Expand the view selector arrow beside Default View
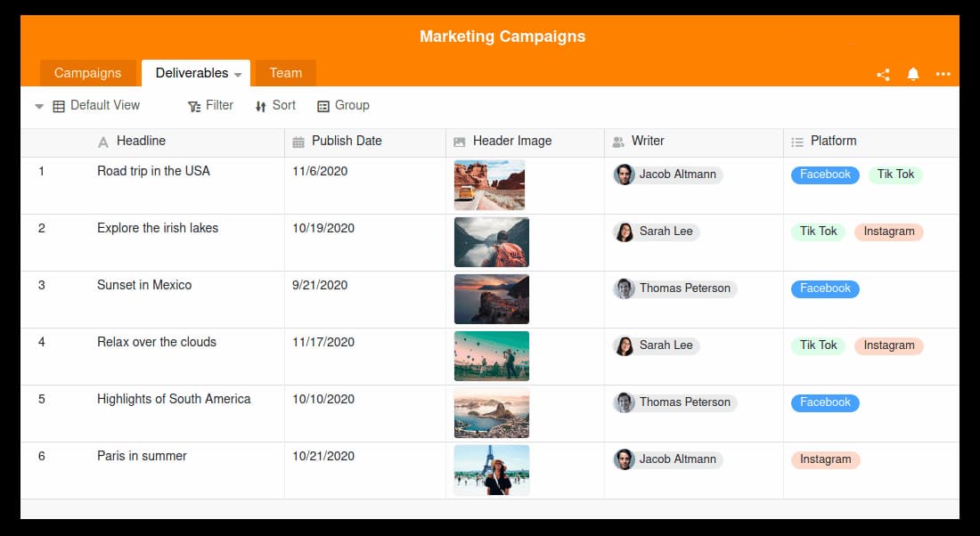 tap(39, 106)
